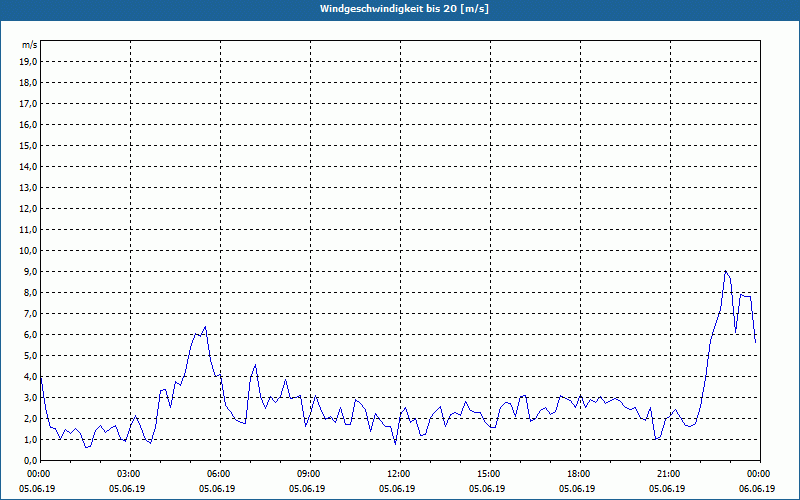The width and height of the screenshot is (800, 500).
Task: Select the '00:00' label above 06.06.19
Action: [x=760, y=474]
